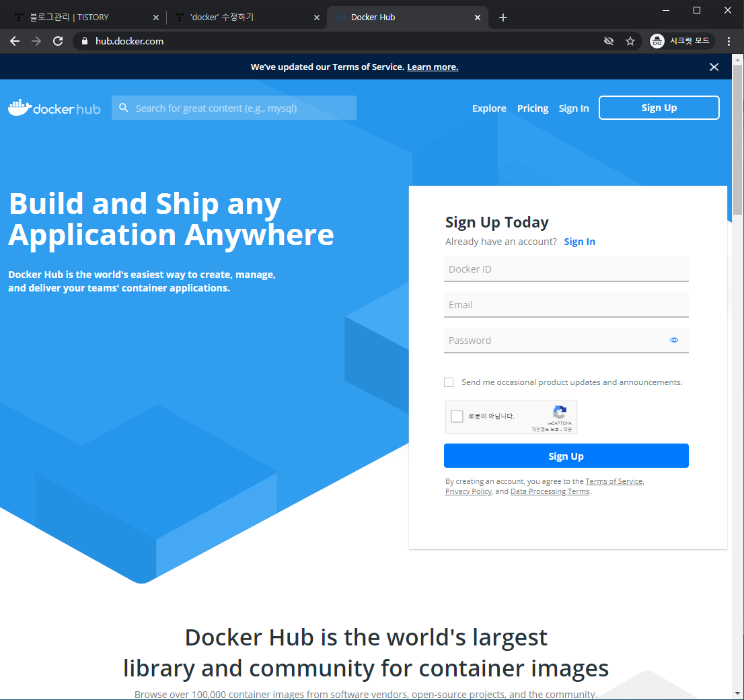The width and height of the screenshot is (744, 700).
Task: Follow the Learn more link
Action: click(433, 67)
